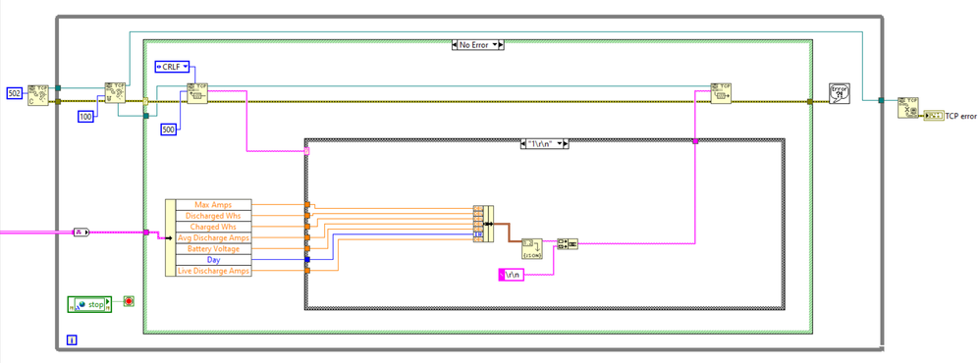Click the \r\n string constant
980x363 pixels.
(511, 275)
